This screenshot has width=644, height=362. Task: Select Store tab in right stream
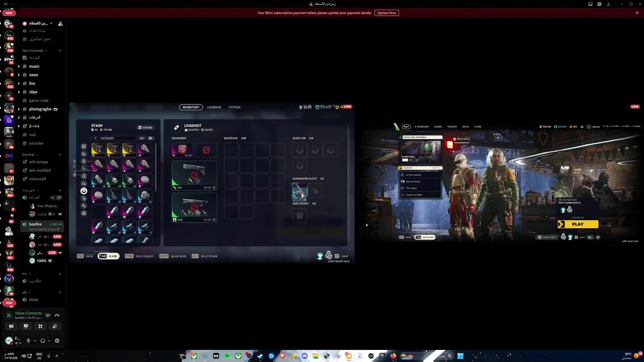478,127
